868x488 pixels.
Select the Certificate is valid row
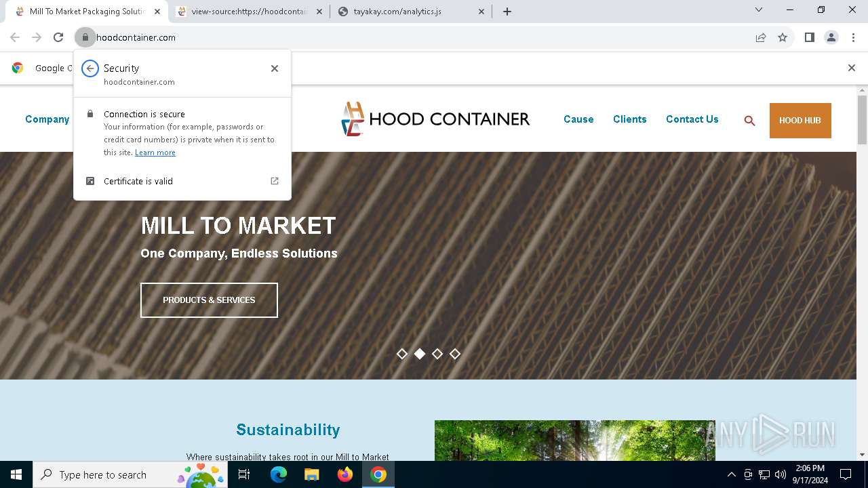pyautogui.click(x=182, y=181)
